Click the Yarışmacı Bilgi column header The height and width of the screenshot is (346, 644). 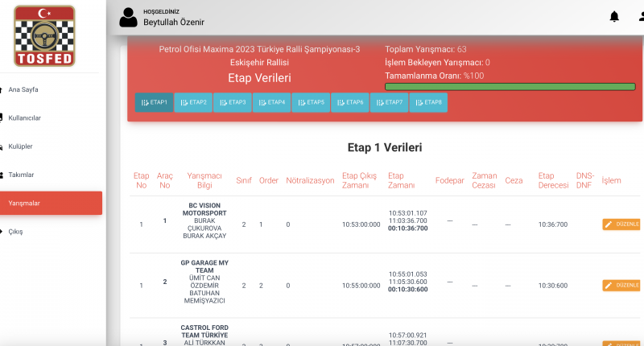click(x=204, y=180)
